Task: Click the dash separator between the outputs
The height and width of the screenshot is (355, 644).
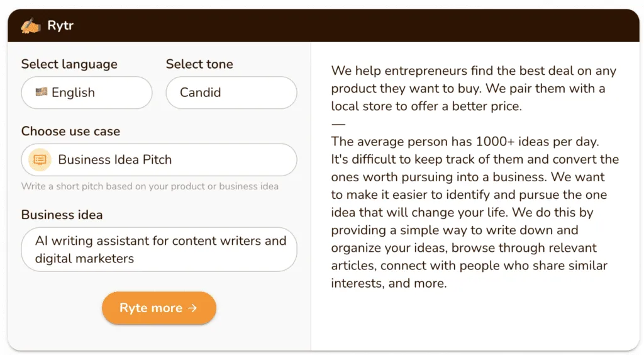Action: pyautogui.click(x=338, y=124)
